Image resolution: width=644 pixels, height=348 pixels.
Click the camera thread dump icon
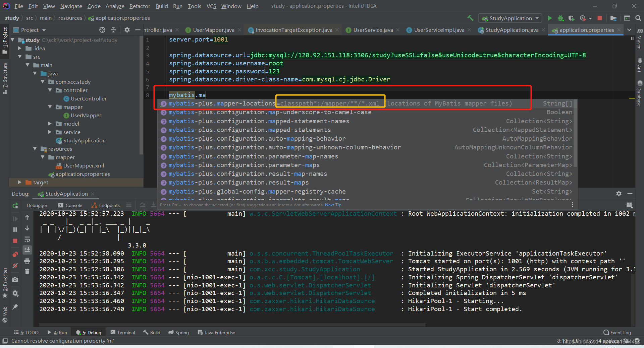15,279
